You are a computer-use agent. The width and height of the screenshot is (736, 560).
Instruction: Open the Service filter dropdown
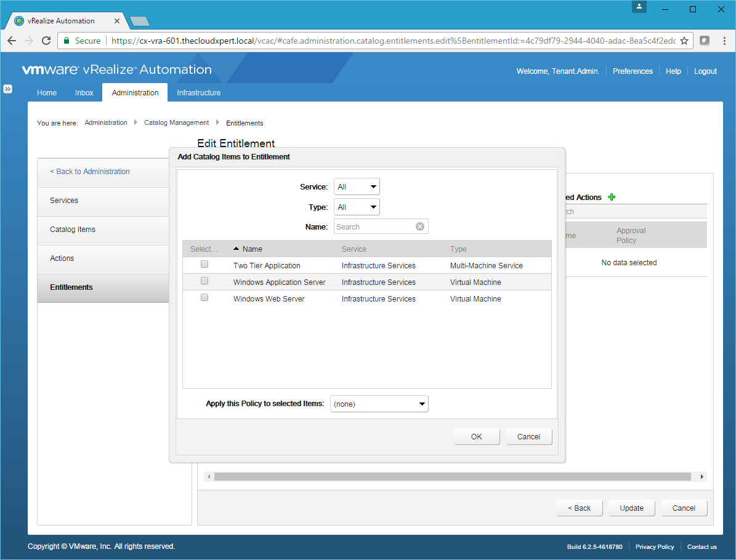click(x=357, y=186)
